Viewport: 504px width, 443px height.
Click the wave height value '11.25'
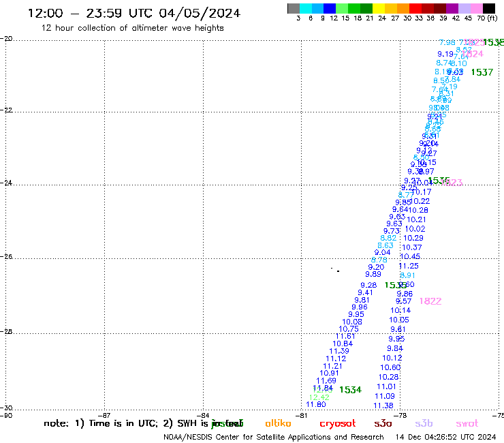coord(409,266)
